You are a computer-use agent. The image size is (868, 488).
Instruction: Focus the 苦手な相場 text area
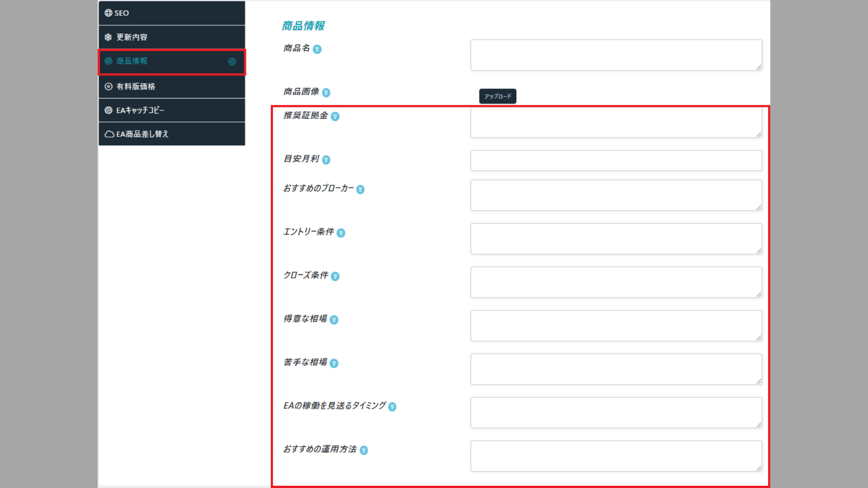[616, 369]
